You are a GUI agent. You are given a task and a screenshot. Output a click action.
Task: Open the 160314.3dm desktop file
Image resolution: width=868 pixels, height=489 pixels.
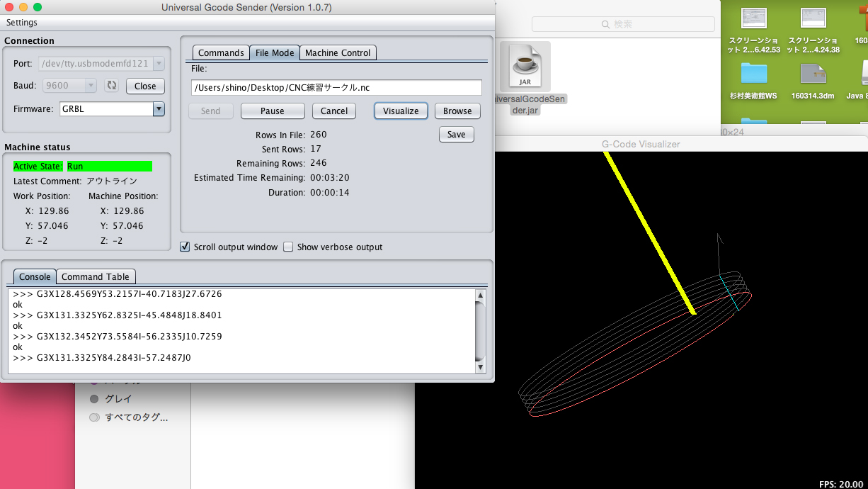(813, 74)
